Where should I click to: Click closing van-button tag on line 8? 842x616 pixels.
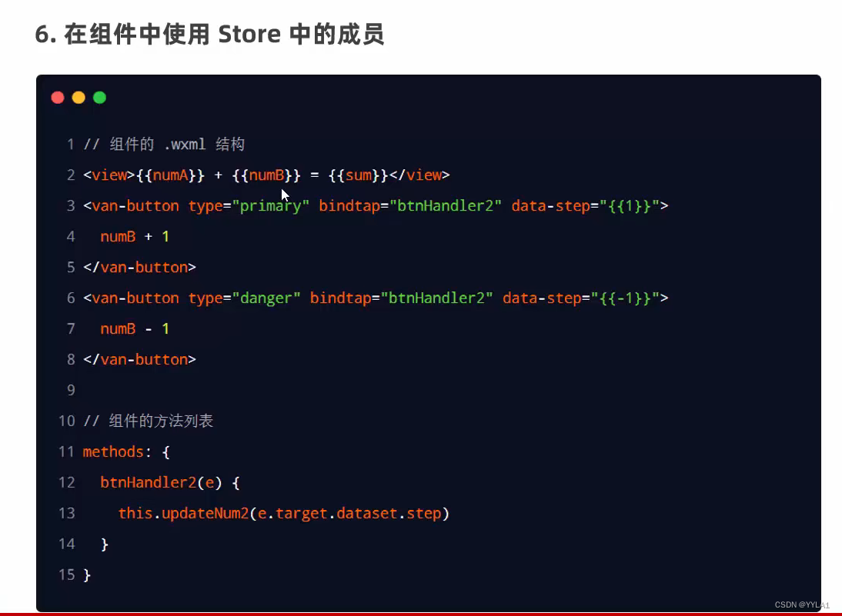139,359
